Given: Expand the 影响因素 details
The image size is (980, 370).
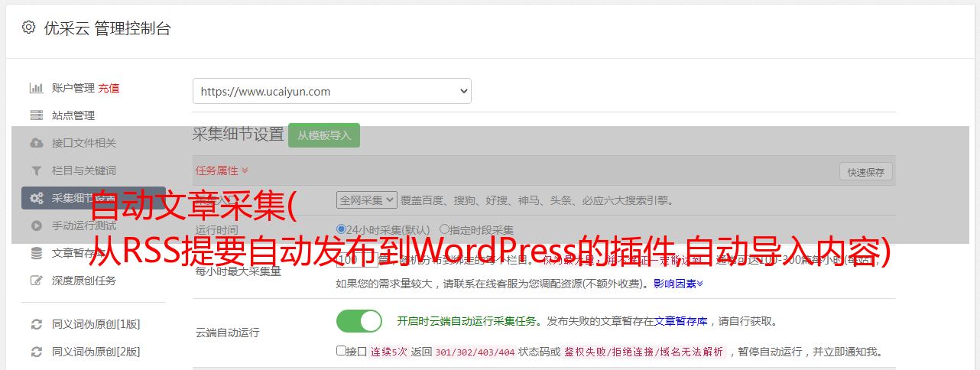Looking at the screenshot, I should [678, 284].
